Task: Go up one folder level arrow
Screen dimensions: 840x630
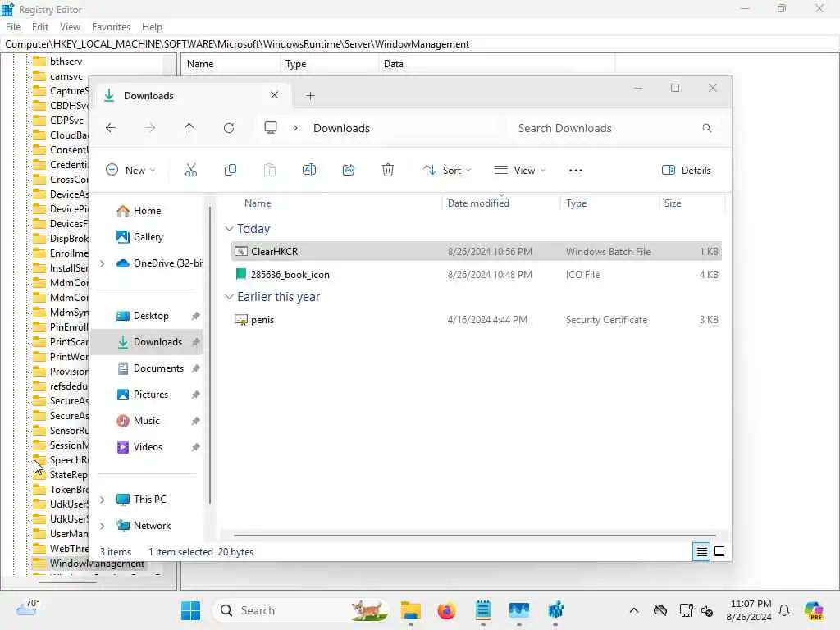Action: click(x=189, y=128)
